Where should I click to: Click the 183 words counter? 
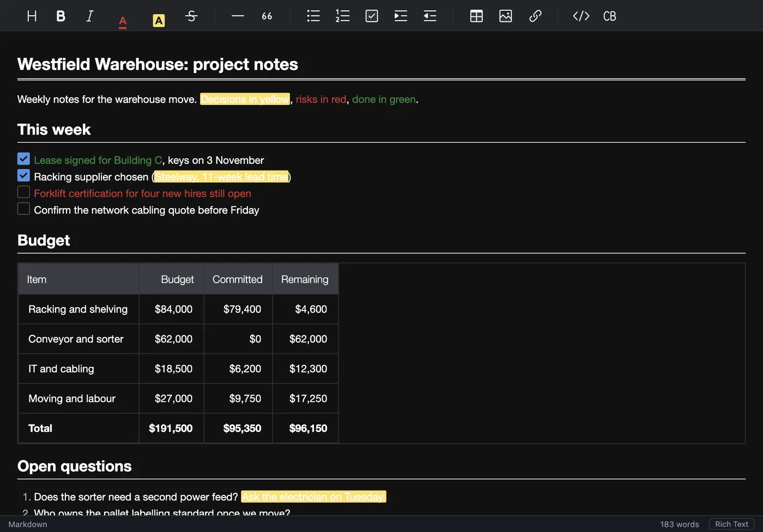click(x=680, y=524)
